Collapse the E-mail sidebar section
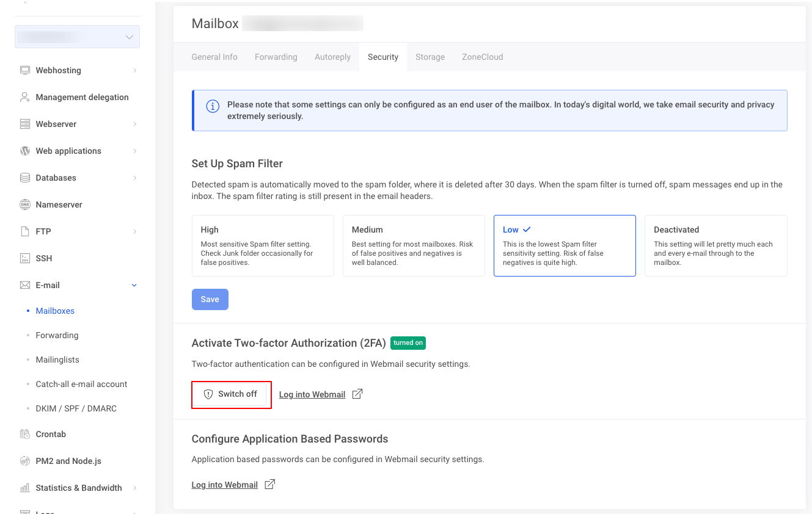Screen dimensions: 812x514 tap(134, 285)
